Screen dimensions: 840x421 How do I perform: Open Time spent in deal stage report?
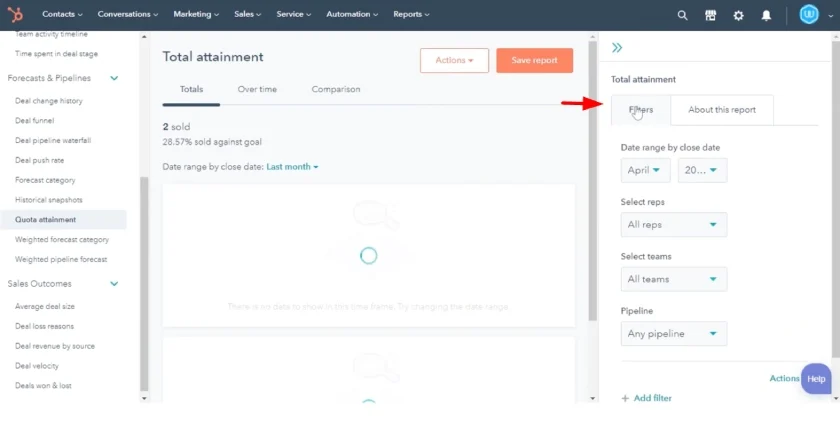(x=56, y=54)
